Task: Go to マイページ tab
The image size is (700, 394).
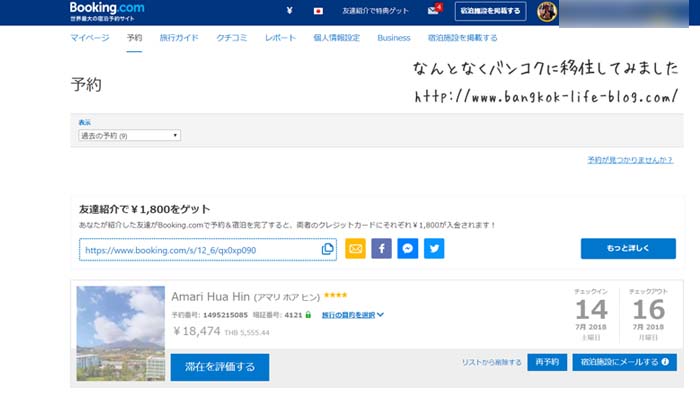Action: tap(90, 38)
